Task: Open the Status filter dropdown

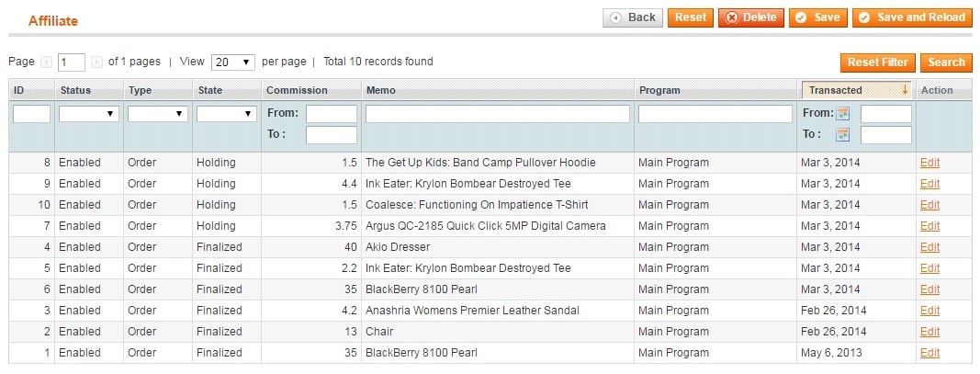Action: [89, 114]
